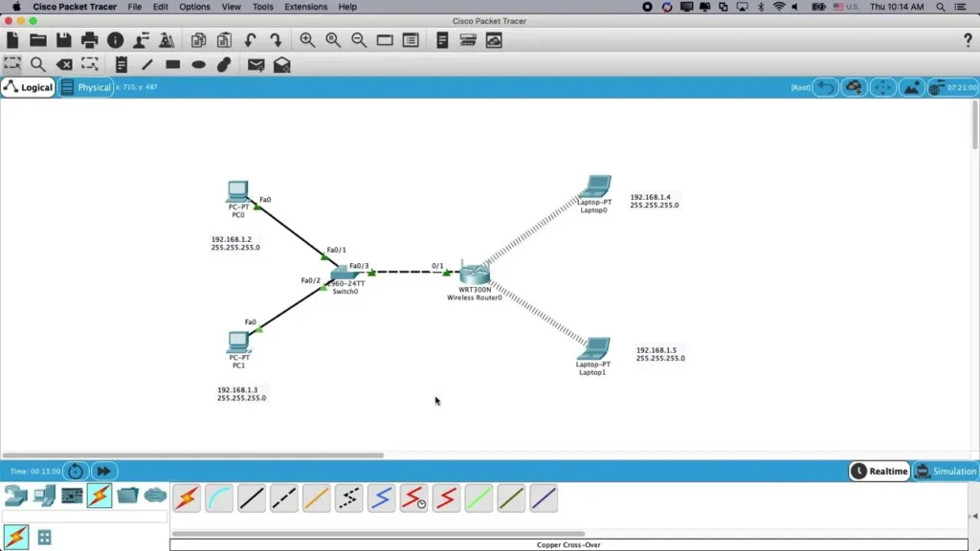The image size is (980, 551).
Task: Select the Automatic connection lightning bolt
Action: click(x=187, y=497)
